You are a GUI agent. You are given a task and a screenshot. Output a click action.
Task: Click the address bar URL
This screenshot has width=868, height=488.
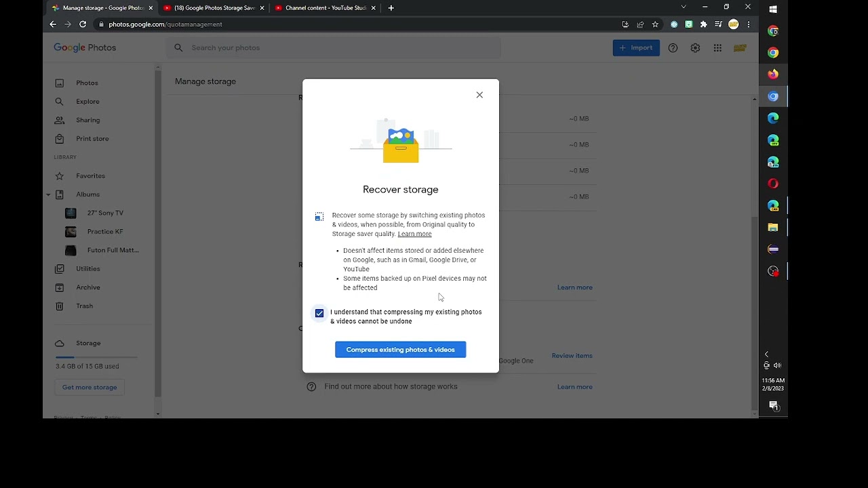[x=165, y=24]
